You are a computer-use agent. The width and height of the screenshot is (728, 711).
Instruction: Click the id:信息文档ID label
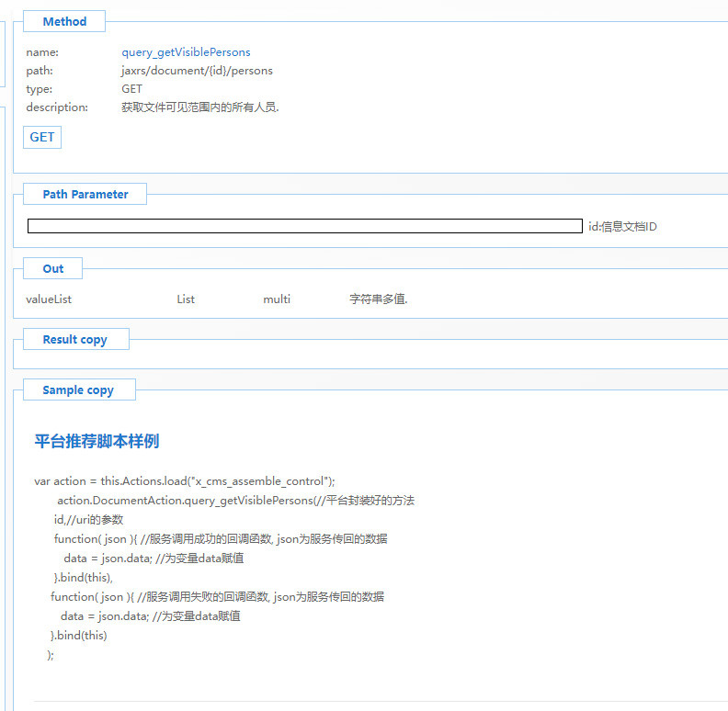coord(622,227)
